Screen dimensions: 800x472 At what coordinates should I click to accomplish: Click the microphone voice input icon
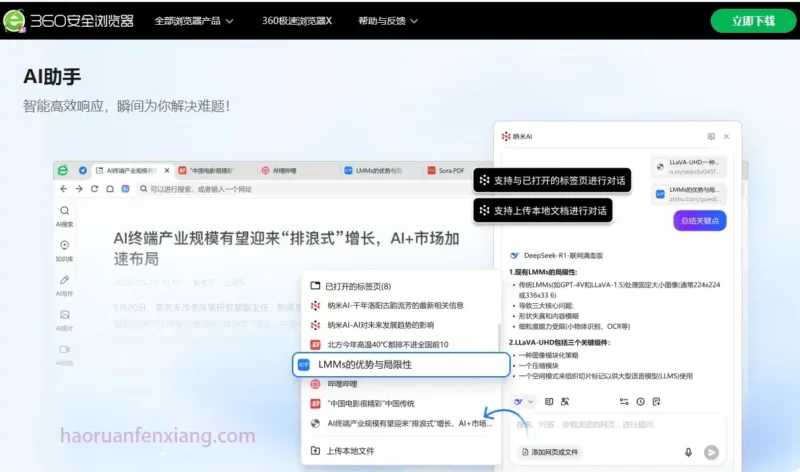coord(688,452)
